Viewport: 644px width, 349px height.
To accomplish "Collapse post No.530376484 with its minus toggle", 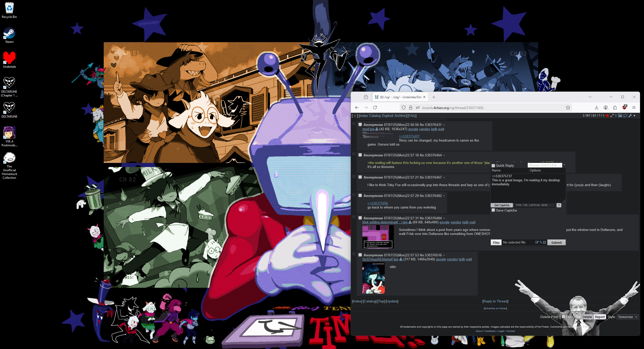I will click(354, 217).
